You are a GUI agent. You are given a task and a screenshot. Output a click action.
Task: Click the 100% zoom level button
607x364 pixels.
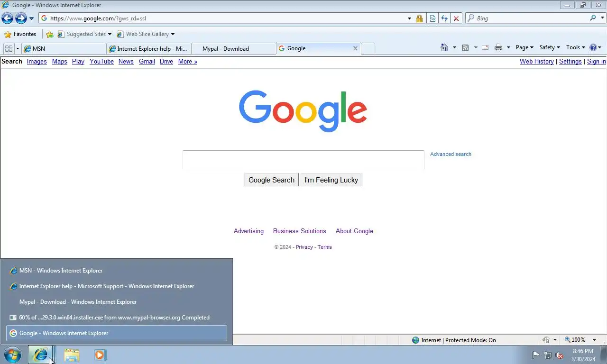coord(575,340)
